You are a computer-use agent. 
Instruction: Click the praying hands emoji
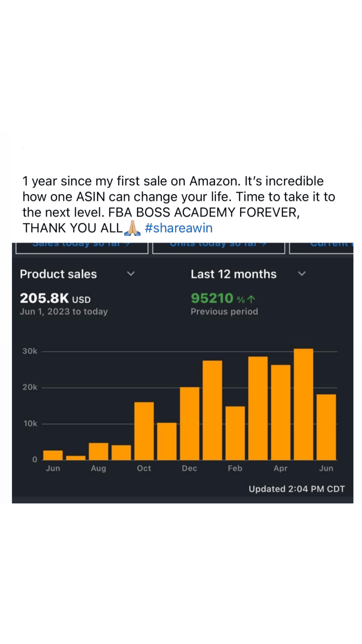[132, 228]
